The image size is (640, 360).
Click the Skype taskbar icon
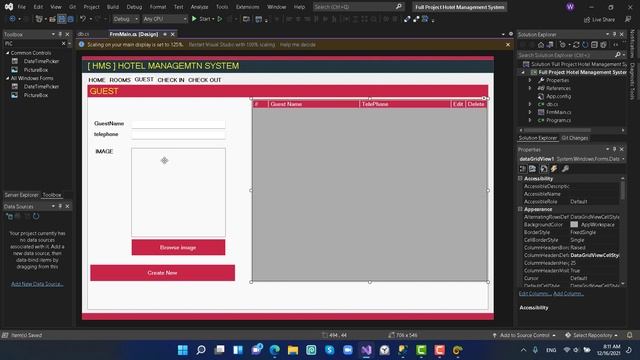[329, 350]
